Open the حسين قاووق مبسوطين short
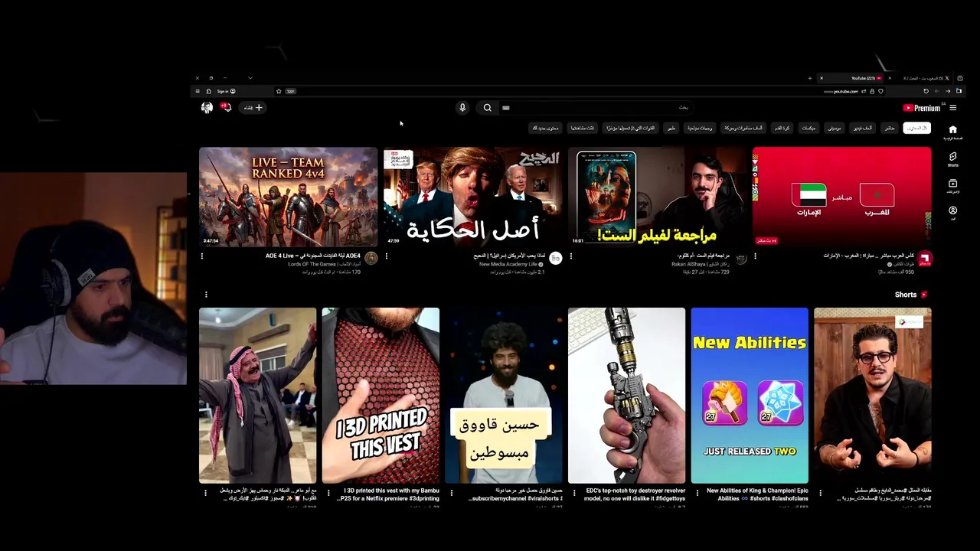This screenshot has width=980, height=551. coord(504,396)
